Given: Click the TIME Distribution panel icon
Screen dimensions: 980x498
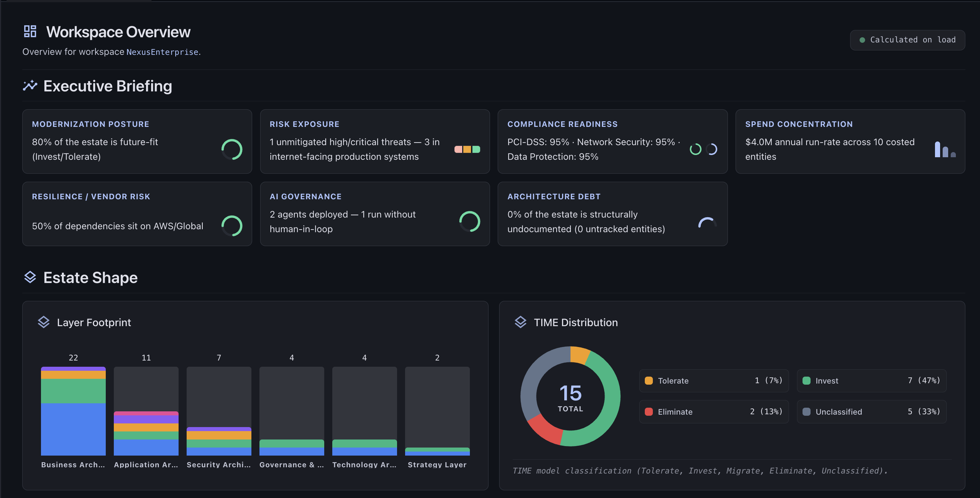Looking at the screenshot, I should (520, 322).
